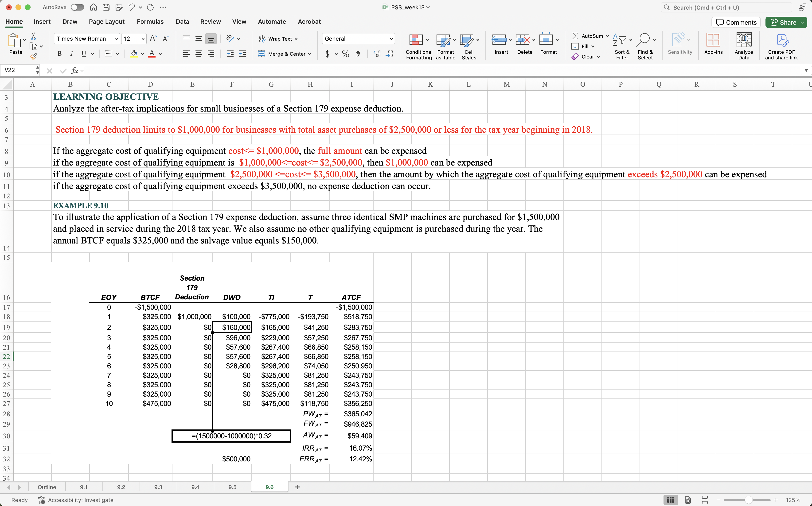Screen dimensions: 812x506
Task: Open Cell Styles menu
Action: (x=469, y=46)
